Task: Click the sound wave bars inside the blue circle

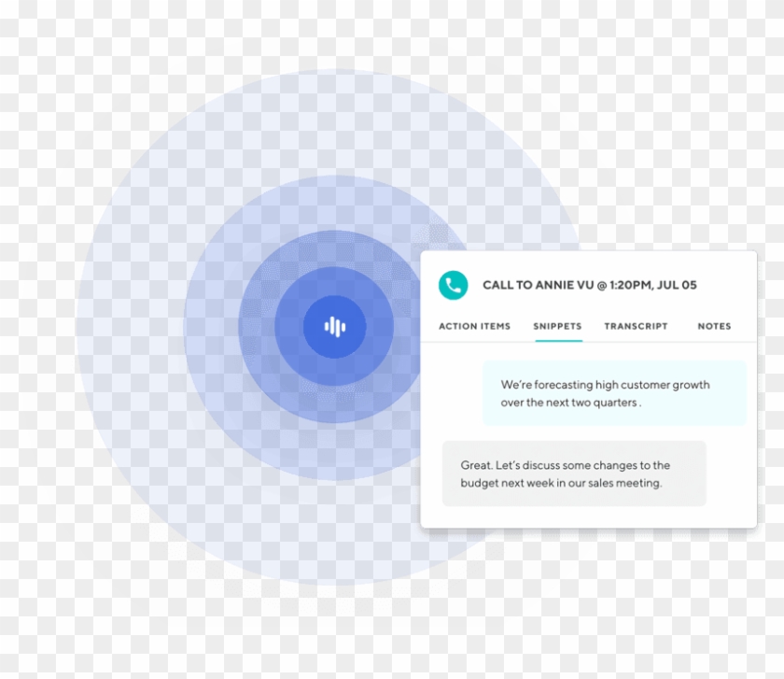Action: [x=336, y=326]
